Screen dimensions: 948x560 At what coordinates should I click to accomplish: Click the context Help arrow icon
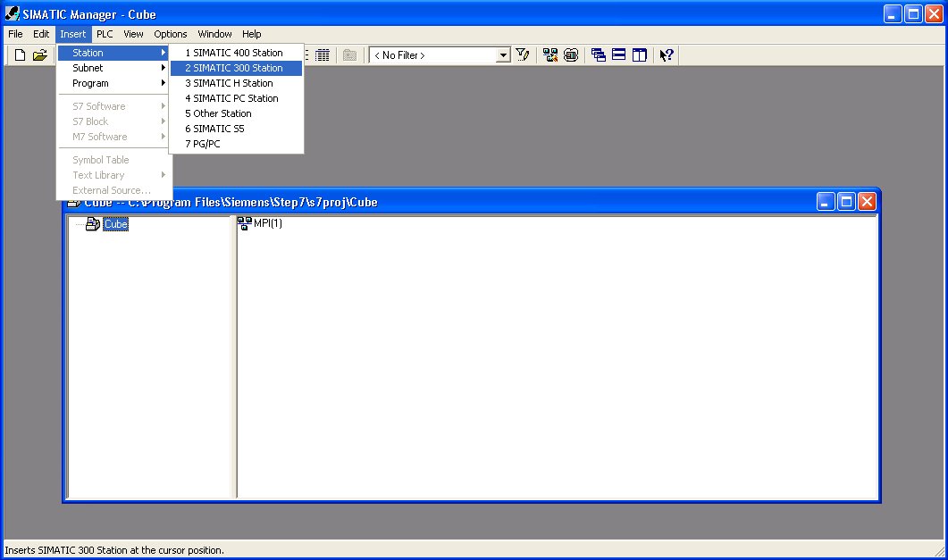click(667, 55)
